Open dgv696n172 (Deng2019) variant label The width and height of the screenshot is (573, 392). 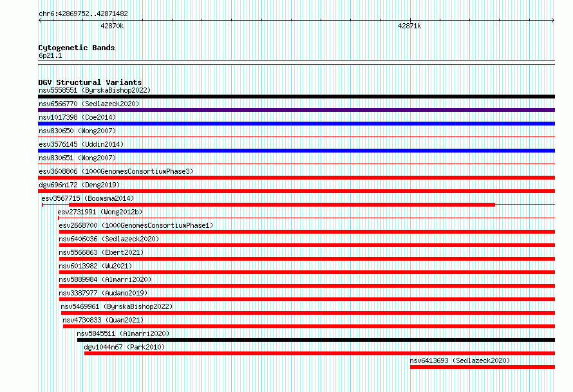(x=79, y=185)
